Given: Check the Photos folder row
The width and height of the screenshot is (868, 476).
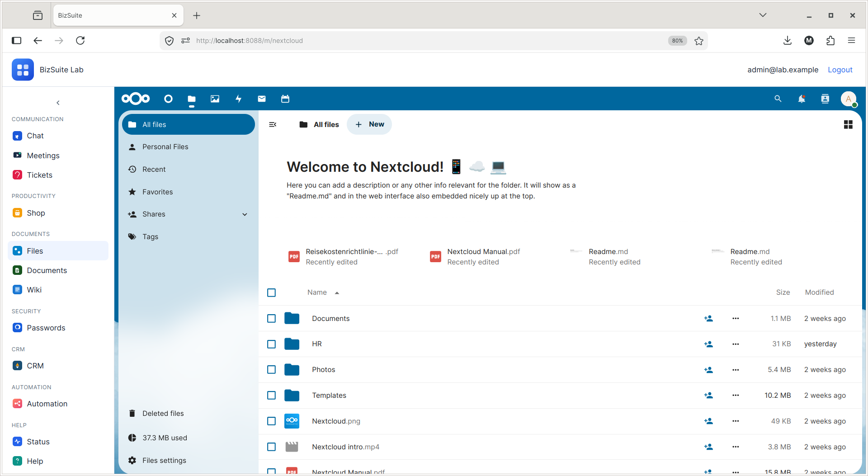Looking at the screenshot, I should point(271,370).
